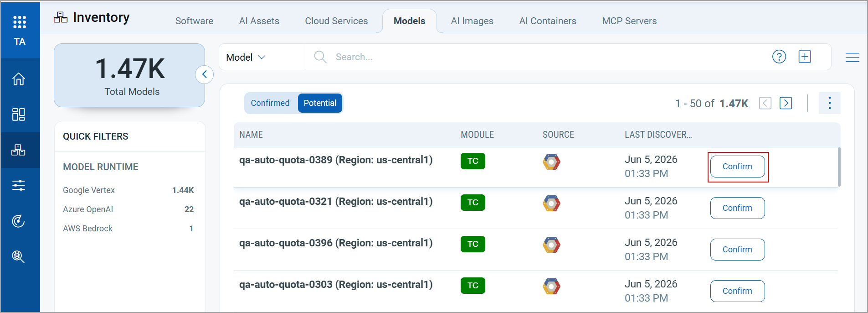The width and height of the screenshot is (868, 313).
Task: Switch to the MCP Servers tab
Action: coord(629,21)
